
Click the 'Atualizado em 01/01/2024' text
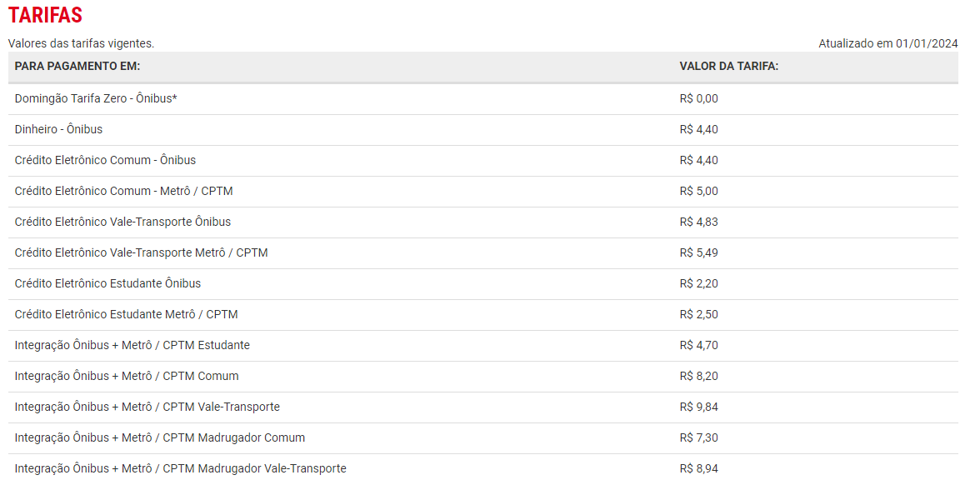[x=887, y=43]
